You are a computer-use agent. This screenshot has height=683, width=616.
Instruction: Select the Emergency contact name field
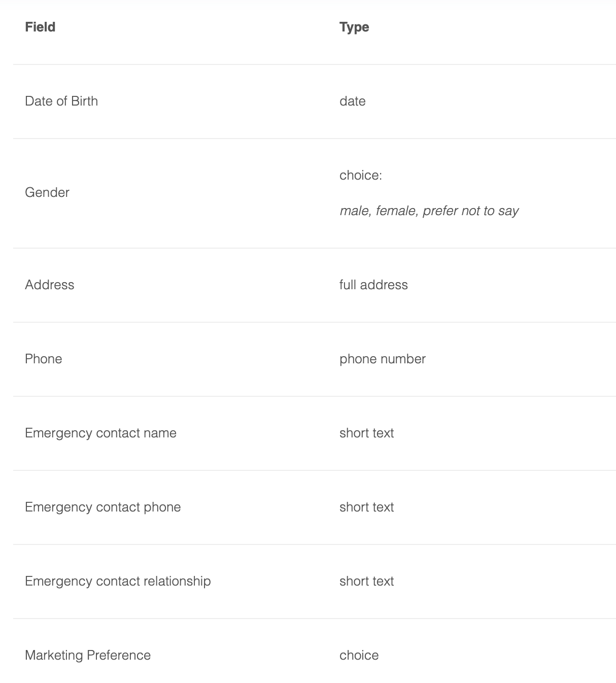100,433
